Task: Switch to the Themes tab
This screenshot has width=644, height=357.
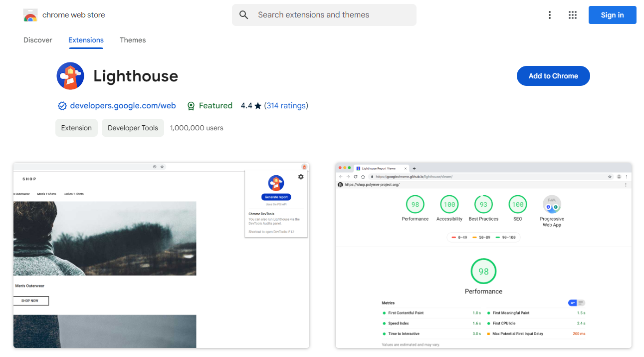Action: (133, 40)
